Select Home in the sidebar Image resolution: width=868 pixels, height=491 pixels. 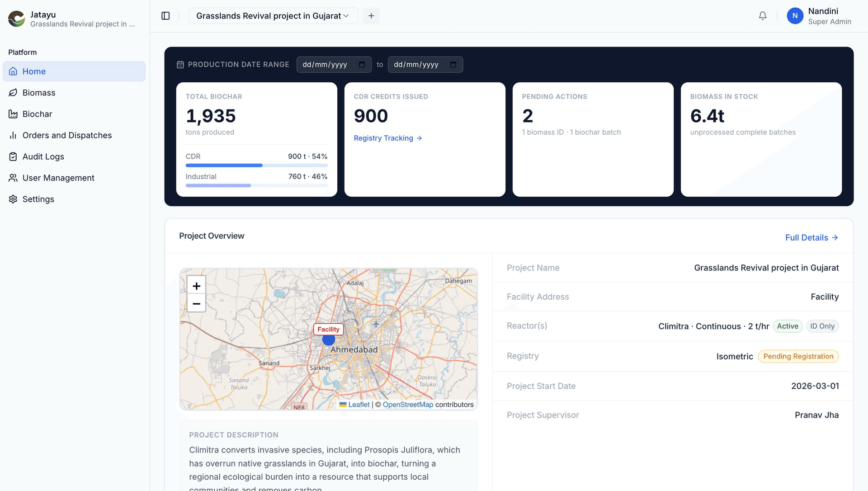click(34, 71)
